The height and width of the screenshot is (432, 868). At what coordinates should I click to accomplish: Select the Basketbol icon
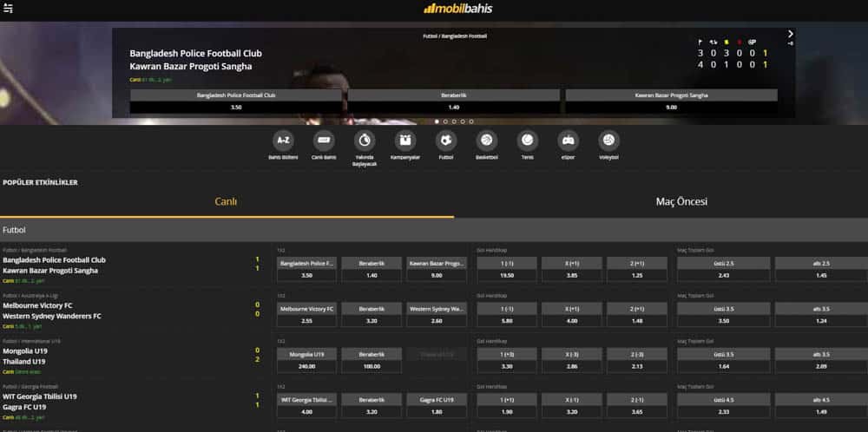487,141
